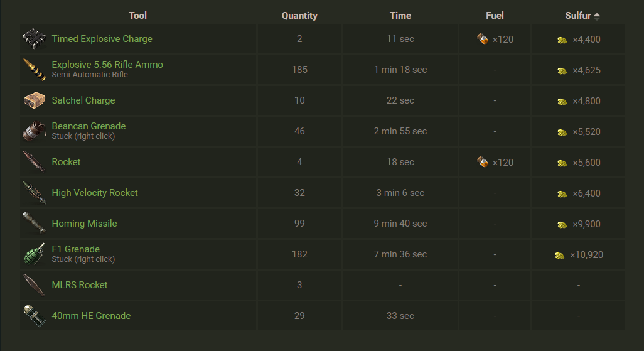Click the Timed Explosive Charge icon

tap(35, 39)
